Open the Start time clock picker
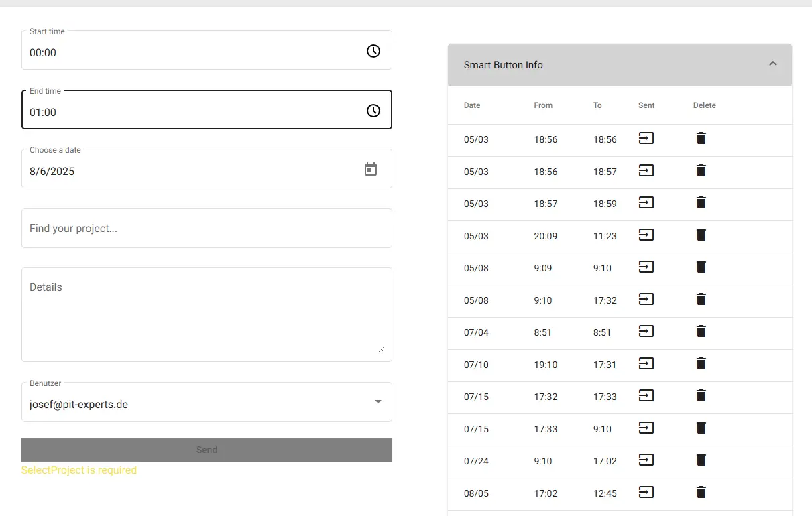 [373, 51]
